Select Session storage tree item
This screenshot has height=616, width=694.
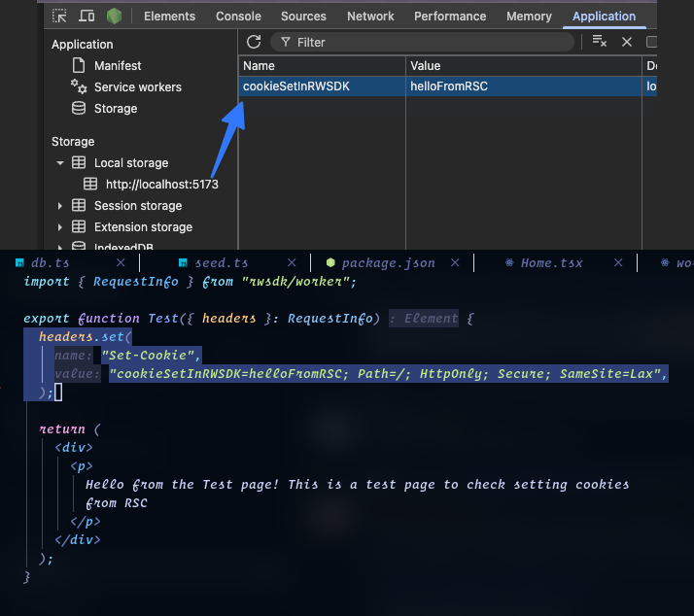point(138,206)
